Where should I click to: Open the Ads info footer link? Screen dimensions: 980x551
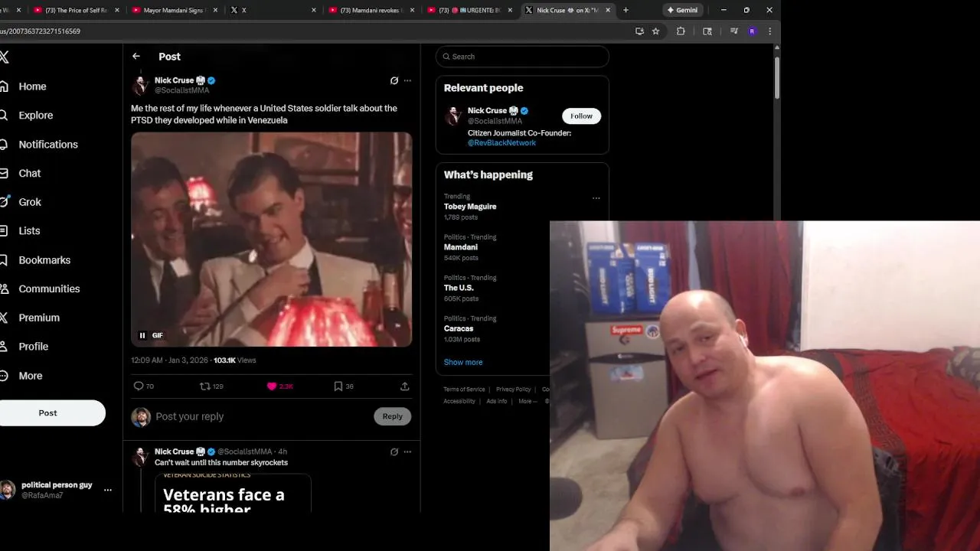click(496, 401)
